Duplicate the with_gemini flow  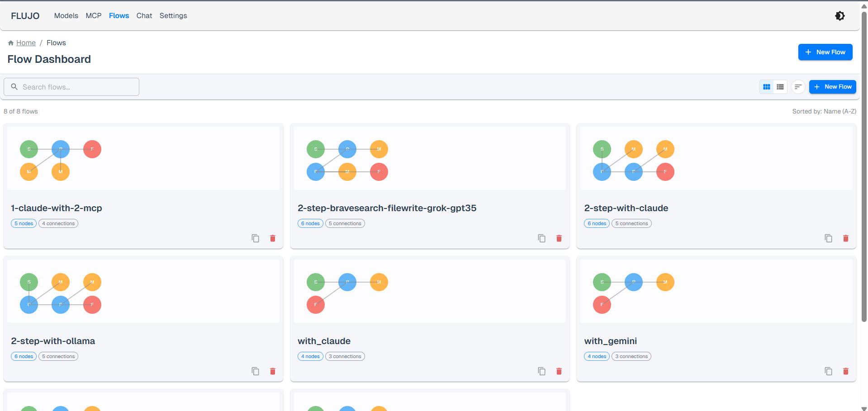(x=828, y=371)
